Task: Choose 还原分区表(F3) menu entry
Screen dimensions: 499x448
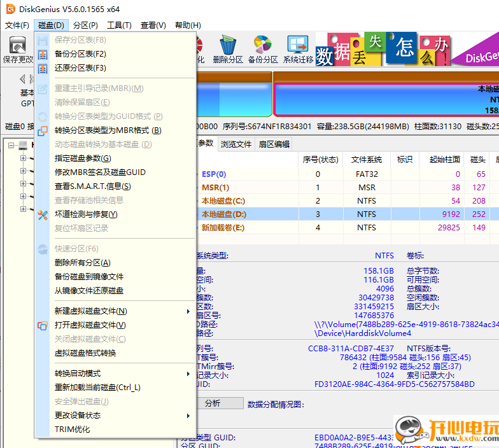Action: pos(115,68)
